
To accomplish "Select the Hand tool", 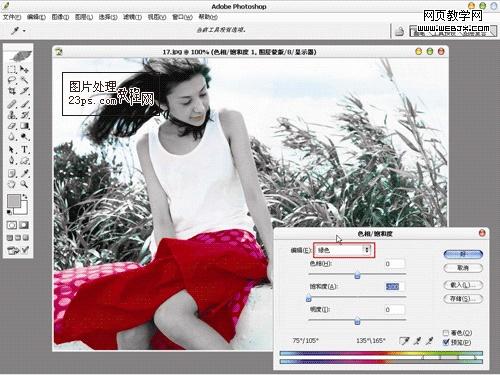I will point(12,184).
